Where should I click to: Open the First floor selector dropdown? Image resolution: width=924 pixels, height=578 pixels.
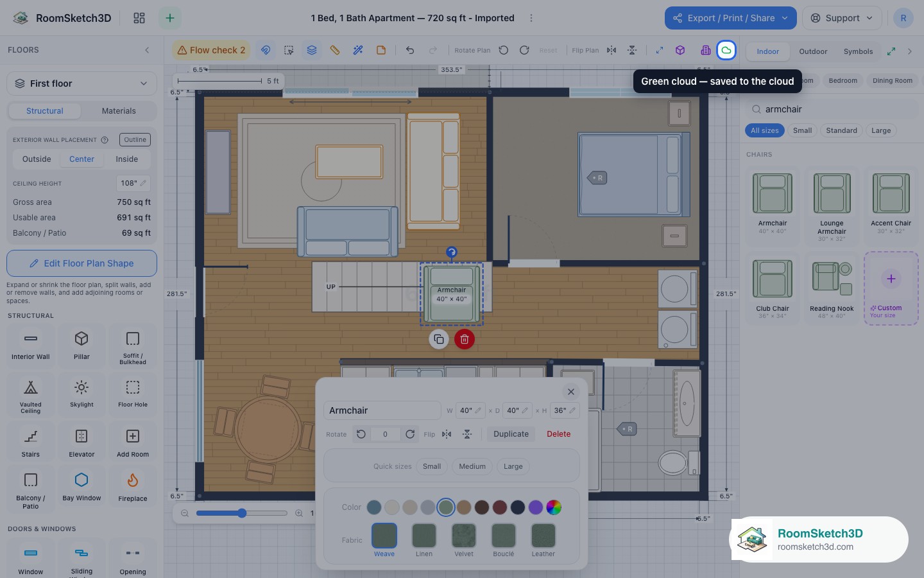(81, 83)
